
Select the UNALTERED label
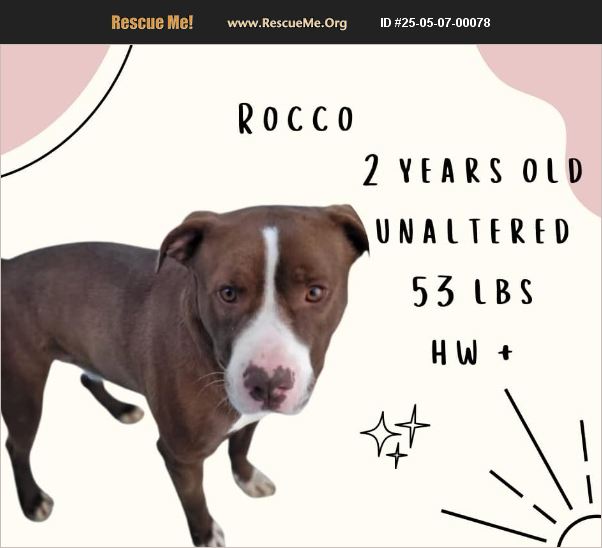472,231
